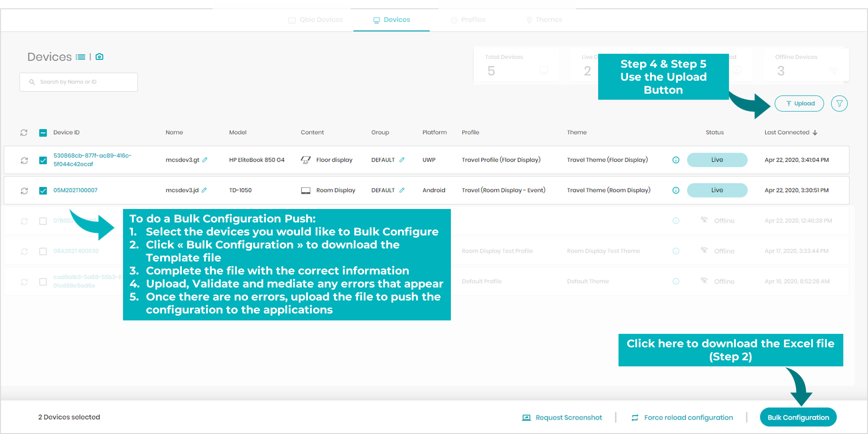Click the Upload button
This screenshot has height=434, width=868.
[799, 104]
